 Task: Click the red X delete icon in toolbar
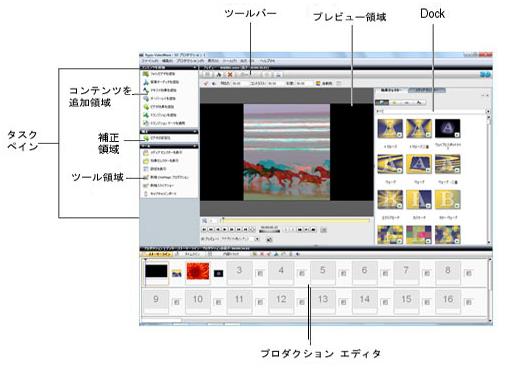[x=230, y=75]
